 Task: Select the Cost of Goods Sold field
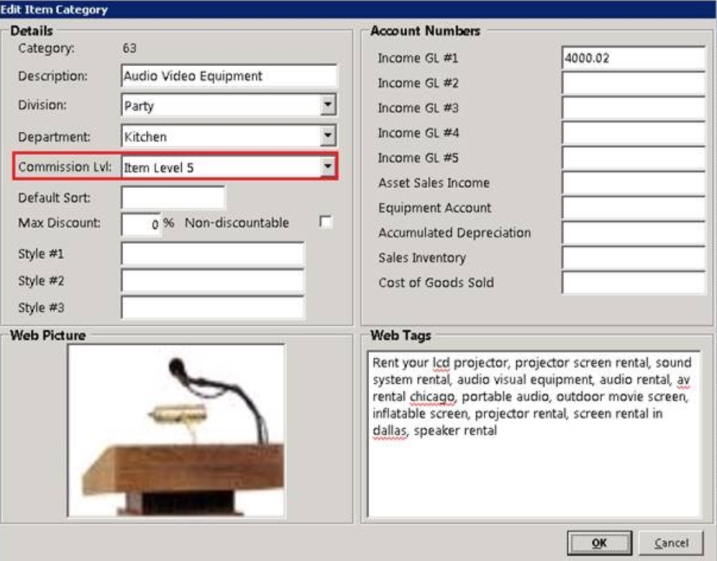click(632, 283)
